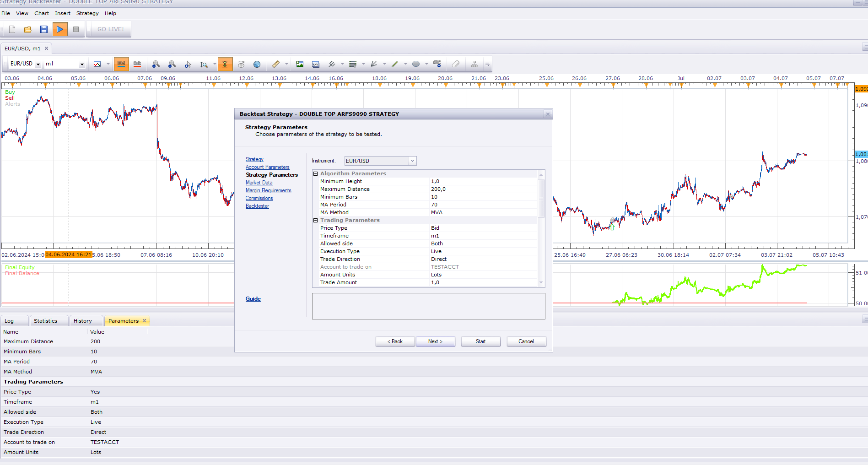Viewport: 868px width, 465px height.
Task: Click the Start button
Action: [480, 341]
